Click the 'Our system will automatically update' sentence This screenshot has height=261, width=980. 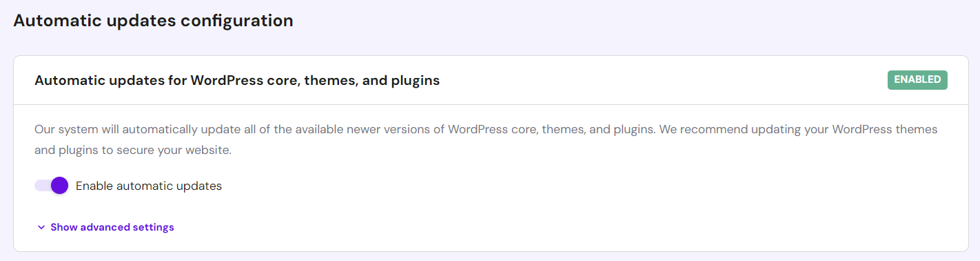(x=342, y=129)
